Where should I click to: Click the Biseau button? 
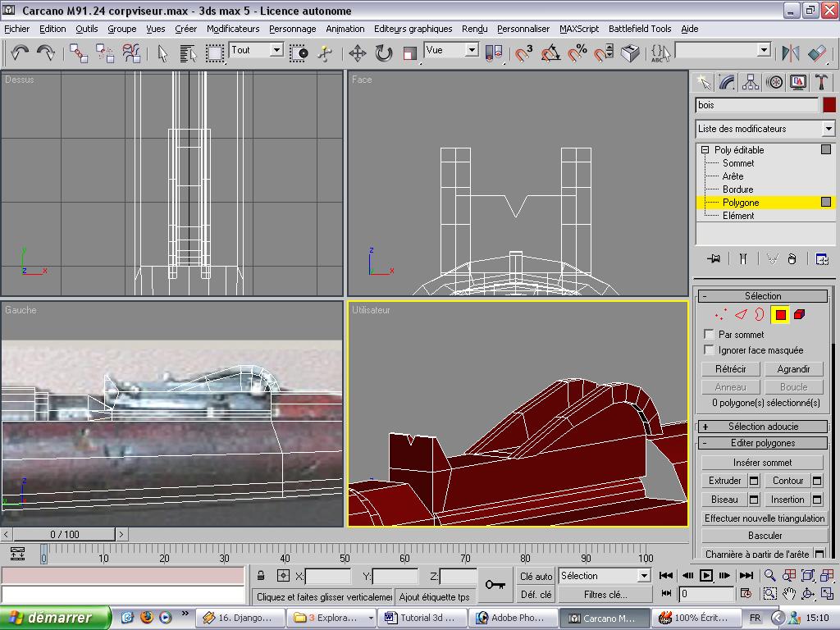coord(725,500)
